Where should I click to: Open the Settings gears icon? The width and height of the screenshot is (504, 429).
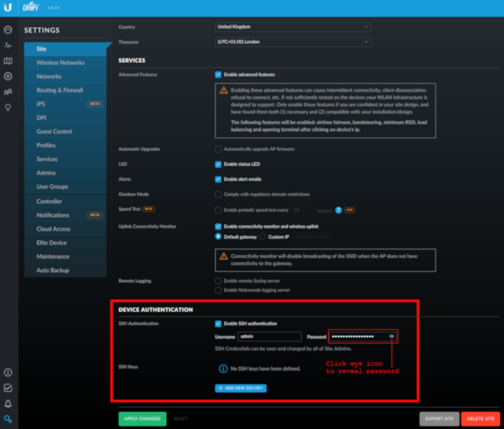pos(8,419)
